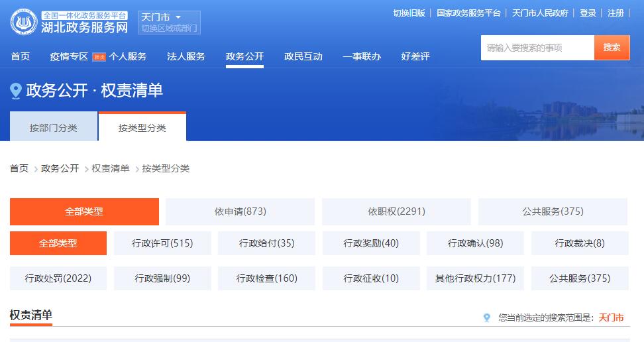
Task: Select the 按类型分类 tab
Action: tap(142, 127)
